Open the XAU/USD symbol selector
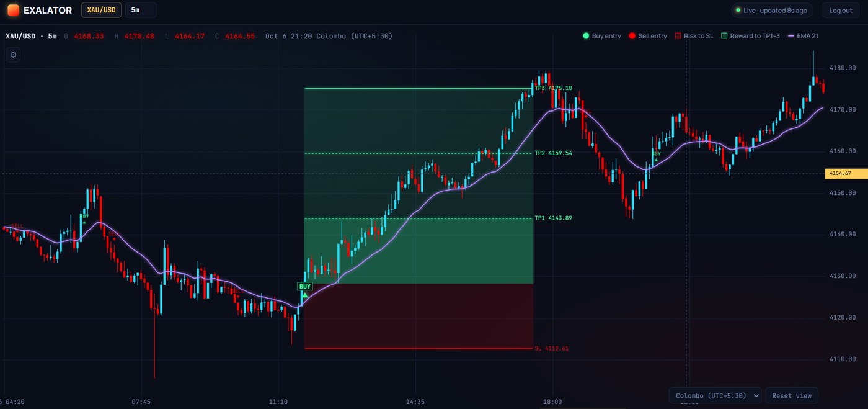868x409 pixels. pyautogui.click(x=101, y=10)
